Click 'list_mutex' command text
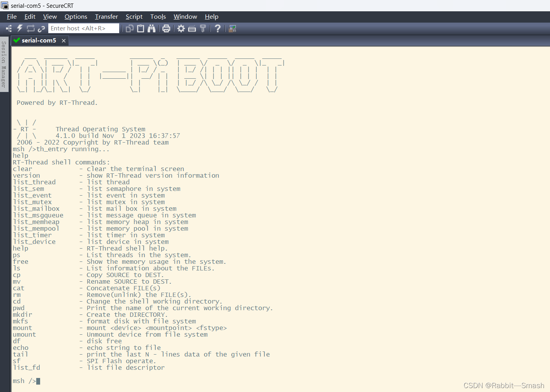 click(x=32, y=202)
